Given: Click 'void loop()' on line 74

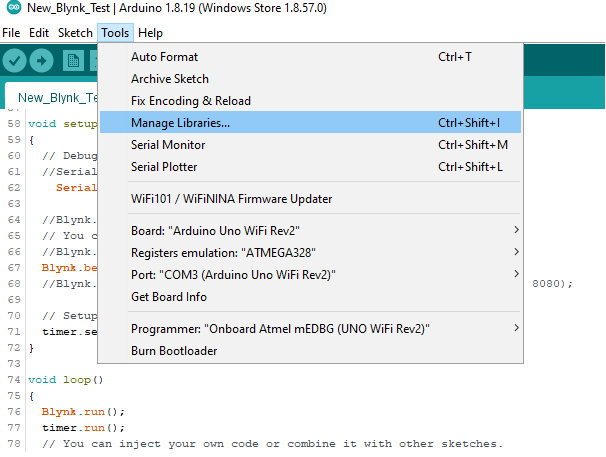Looking at the screenshot, I should pyautogui.click(x=66, y=380).
